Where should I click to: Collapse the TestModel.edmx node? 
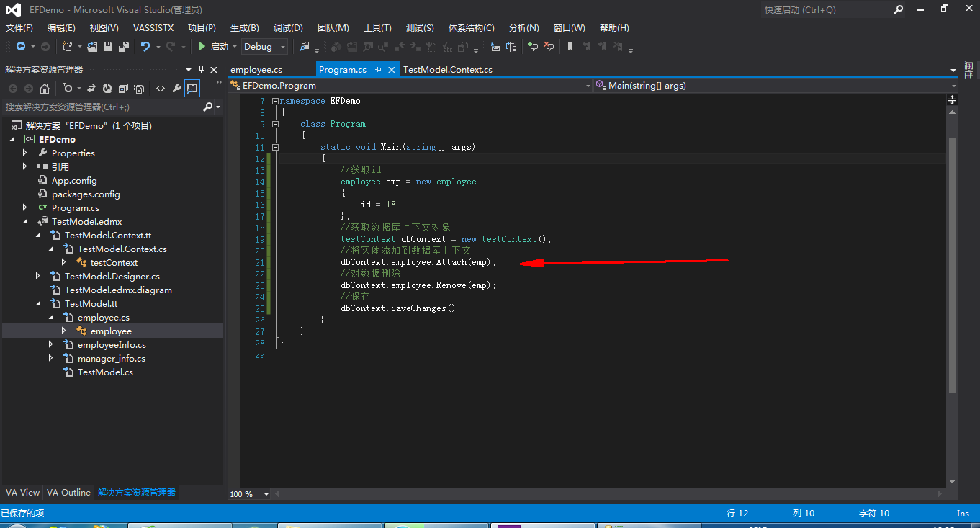[25, 222]
